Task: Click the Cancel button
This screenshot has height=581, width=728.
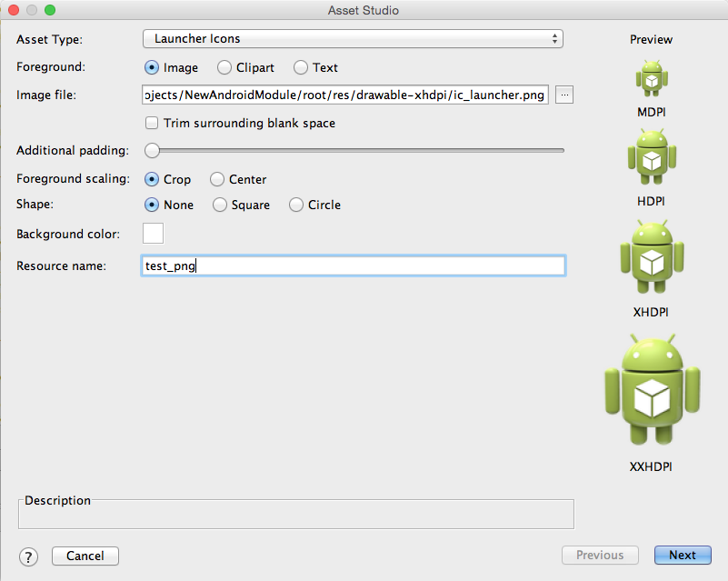Action: (85, 556)
